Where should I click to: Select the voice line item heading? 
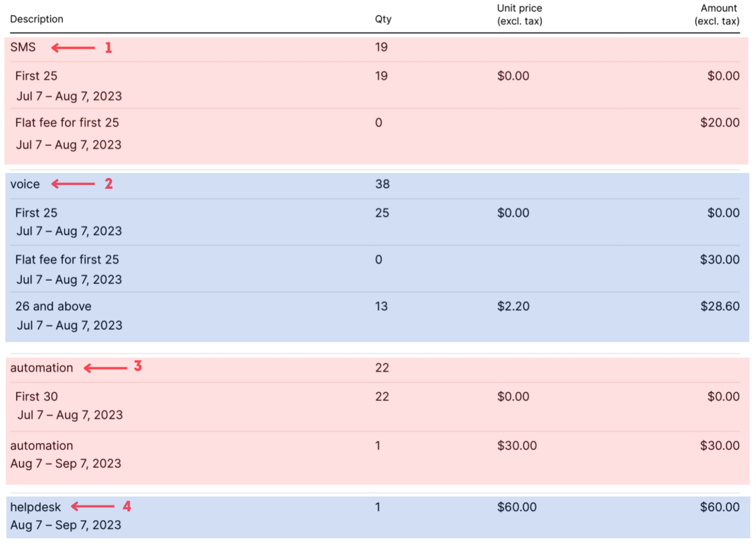click(x=25, y=184)
